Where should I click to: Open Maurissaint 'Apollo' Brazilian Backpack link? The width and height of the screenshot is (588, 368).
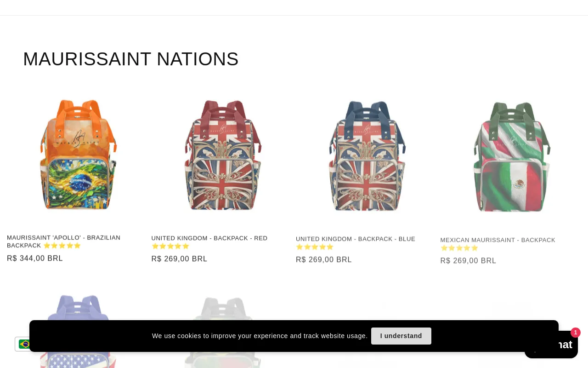pyautogui.click(x=63, y=238)
